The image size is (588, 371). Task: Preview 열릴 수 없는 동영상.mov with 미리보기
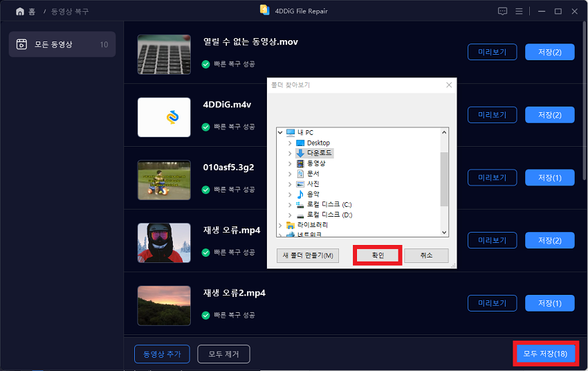(x=492, y=52)
